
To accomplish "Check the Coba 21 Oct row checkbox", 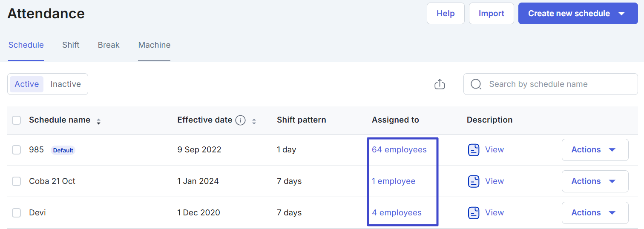I will pyautogui.click(x=17, y=181).
